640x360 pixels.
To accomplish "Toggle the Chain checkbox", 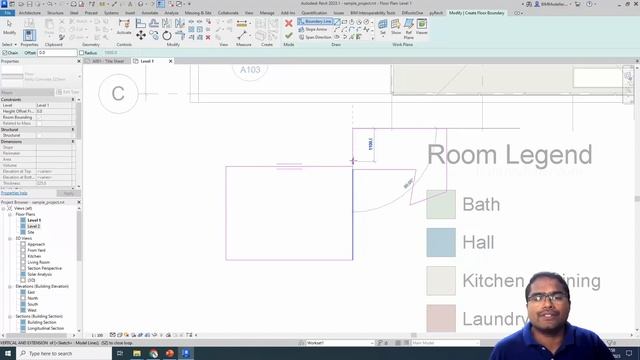I will point(5,53).
